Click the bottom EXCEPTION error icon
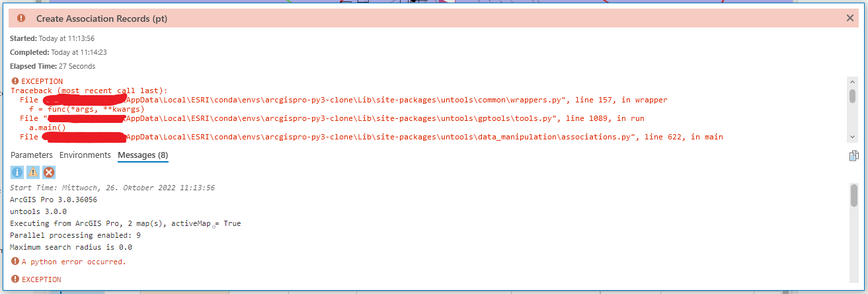 [15, 279]
